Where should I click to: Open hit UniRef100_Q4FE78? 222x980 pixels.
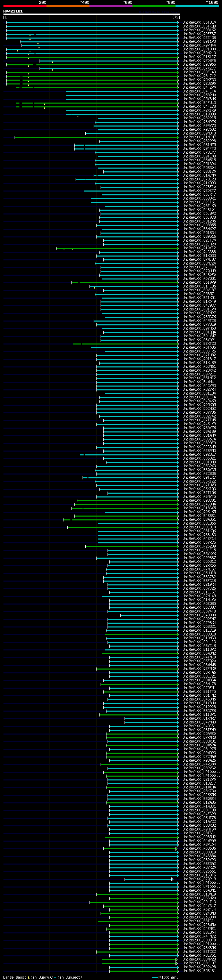[199, 106]
